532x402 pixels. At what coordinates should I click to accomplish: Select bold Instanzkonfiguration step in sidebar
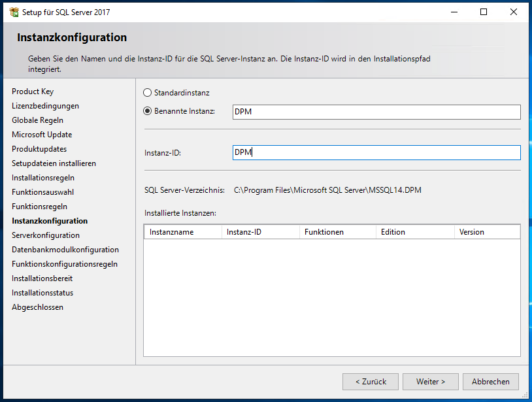[x=50, y=221]
